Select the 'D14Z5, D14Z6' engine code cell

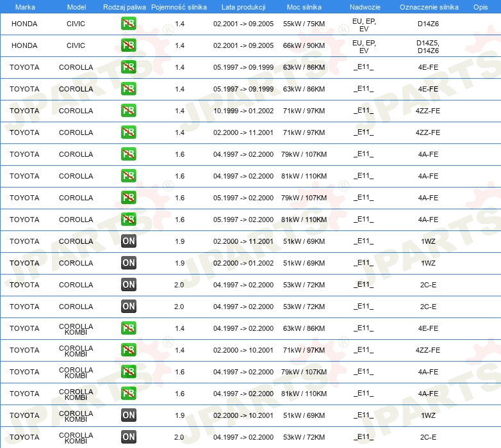click(x=428, y=47)
